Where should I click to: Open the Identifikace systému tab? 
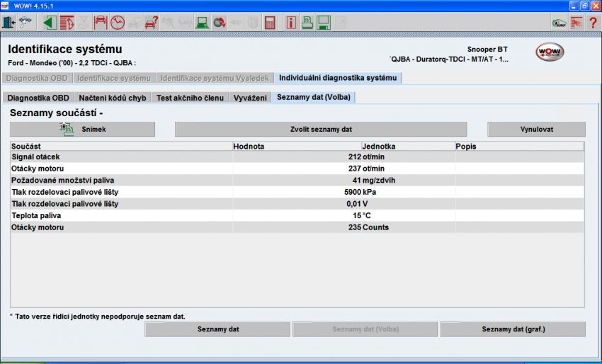pos(114,78)
